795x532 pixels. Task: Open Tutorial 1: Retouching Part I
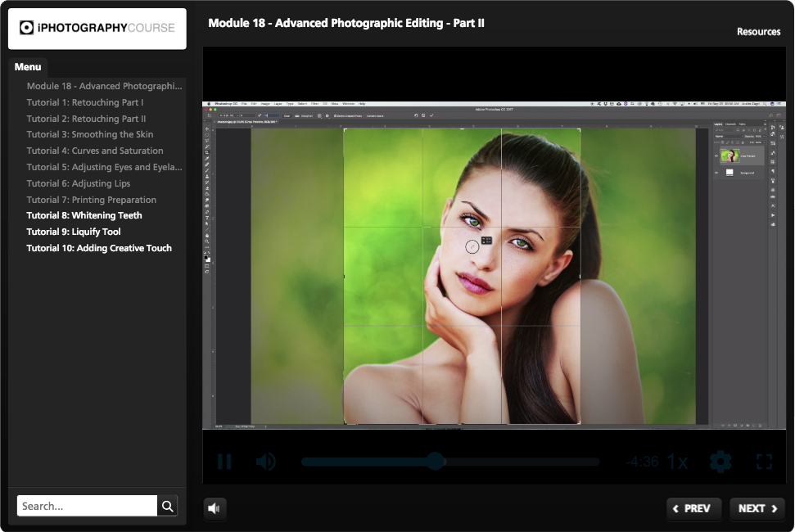pyautogui.click(x=85, y=102)
